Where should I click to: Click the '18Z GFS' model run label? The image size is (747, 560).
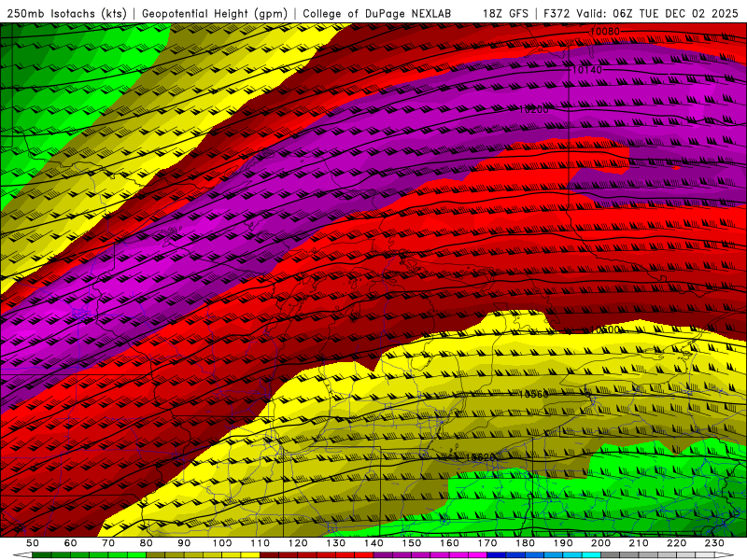(x=505, y=14)
